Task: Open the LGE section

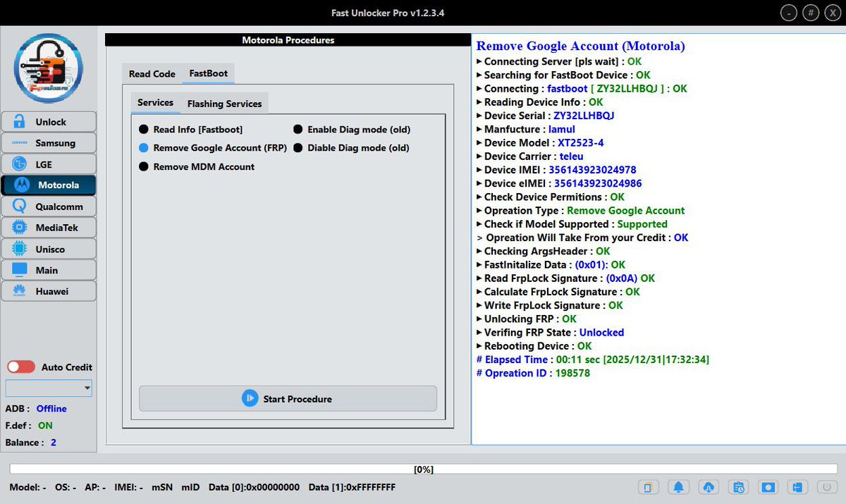Action: [49, 164]
